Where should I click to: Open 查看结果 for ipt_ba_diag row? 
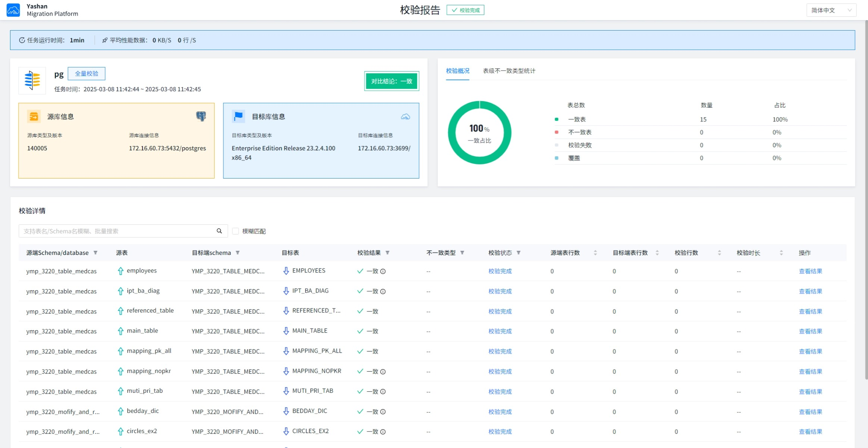point(811,291)
